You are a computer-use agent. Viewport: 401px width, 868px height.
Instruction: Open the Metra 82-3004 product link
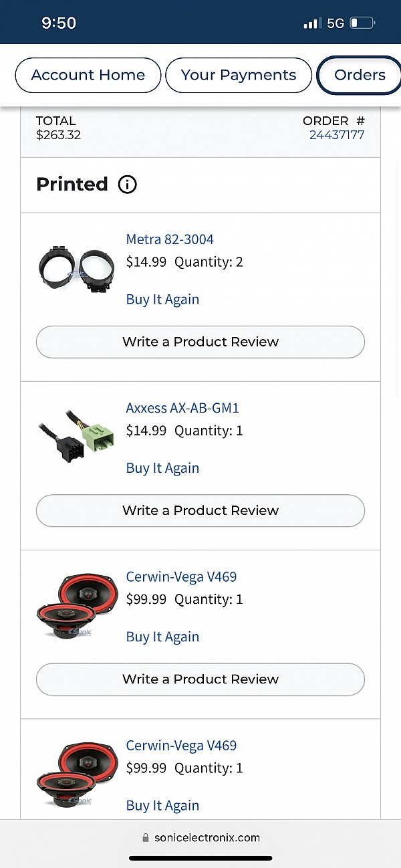[x=170, y=239]
